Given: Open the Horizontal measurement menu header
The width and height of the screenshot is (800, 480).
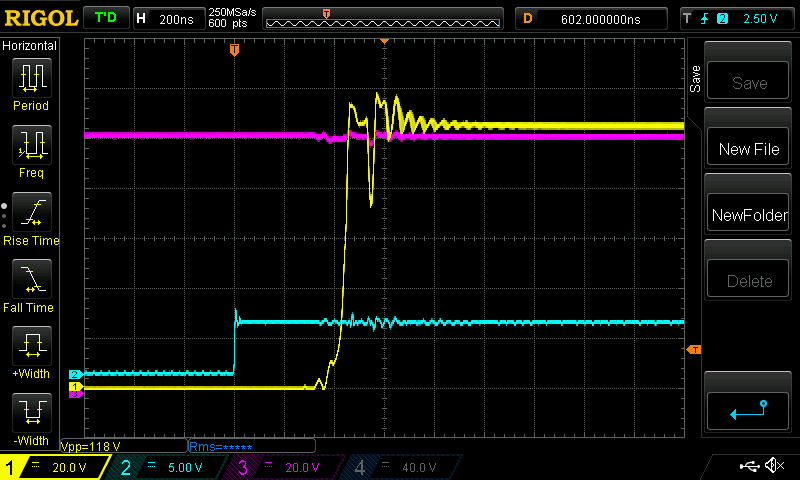Looking at the screenshot, I should pyautogui.click(x=30, y=46).
